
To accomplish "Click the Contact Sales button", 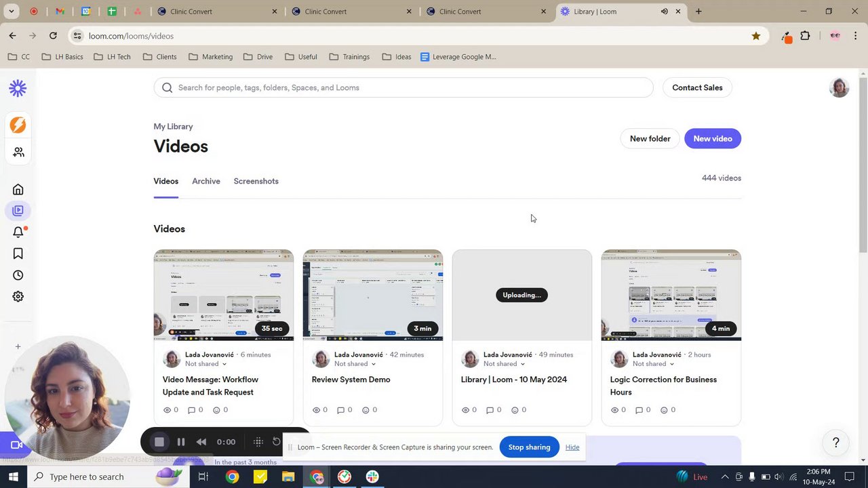I will pos(697,87).
